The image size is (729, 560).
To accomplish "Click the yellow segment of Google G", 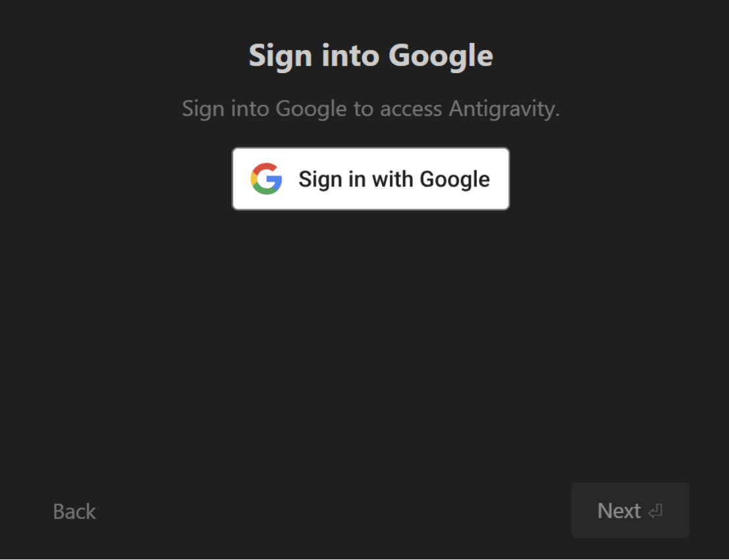I will tap(254, 178).
